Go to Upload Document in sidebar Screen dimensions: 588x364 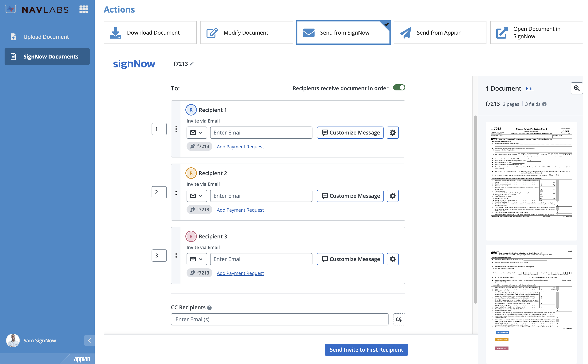(x=46, y=37)
